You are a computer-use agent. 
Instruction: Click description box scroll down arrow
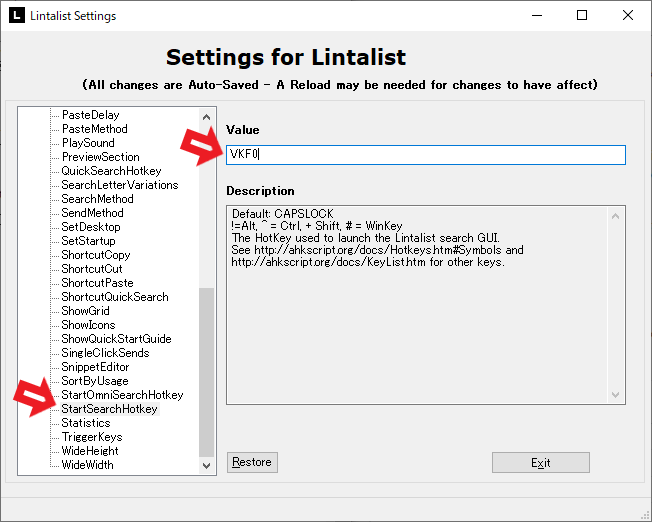pyautogui.click(x=616, y=394)
